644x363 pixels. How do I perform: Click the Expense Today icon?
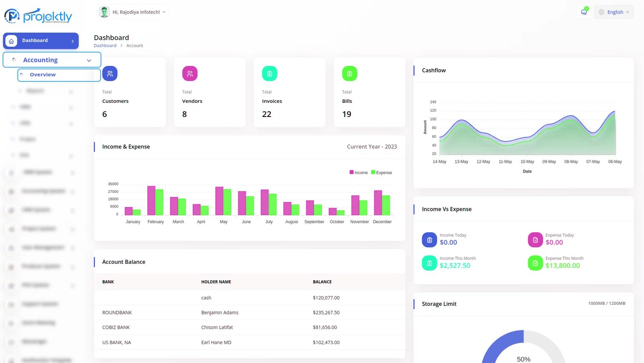tap(535, 240)
